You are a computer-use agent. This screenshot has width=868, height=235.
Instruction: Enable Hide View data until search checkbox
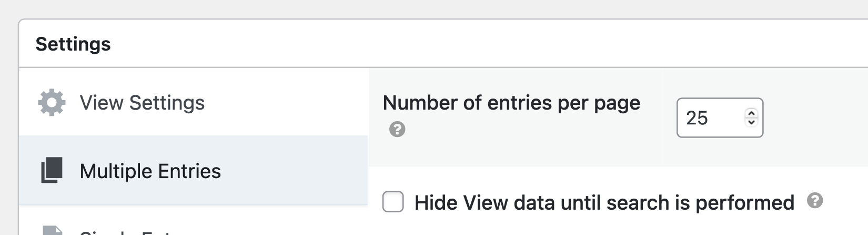(393, 202)
